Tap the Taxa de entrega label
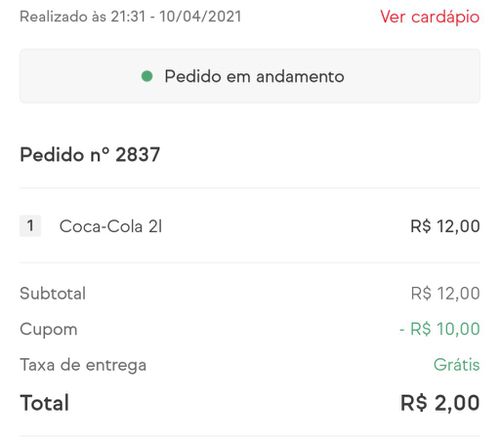500x440 pixels. coord(83,365)
